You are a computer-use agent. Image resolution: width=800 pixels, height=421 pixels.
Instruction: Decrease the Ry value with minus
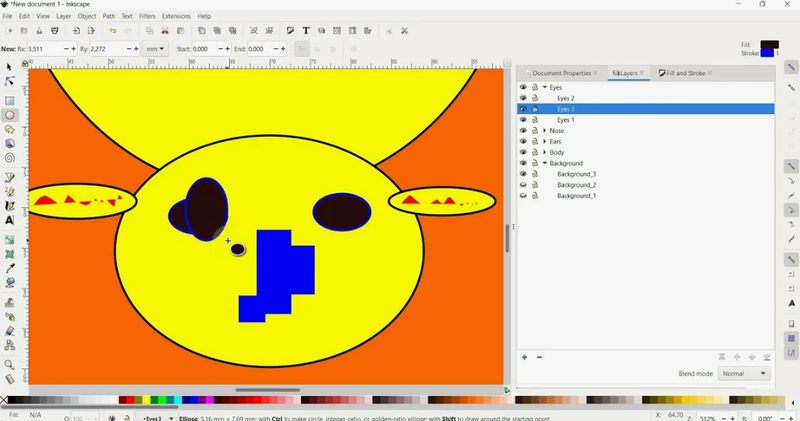[x=128, y=49]
